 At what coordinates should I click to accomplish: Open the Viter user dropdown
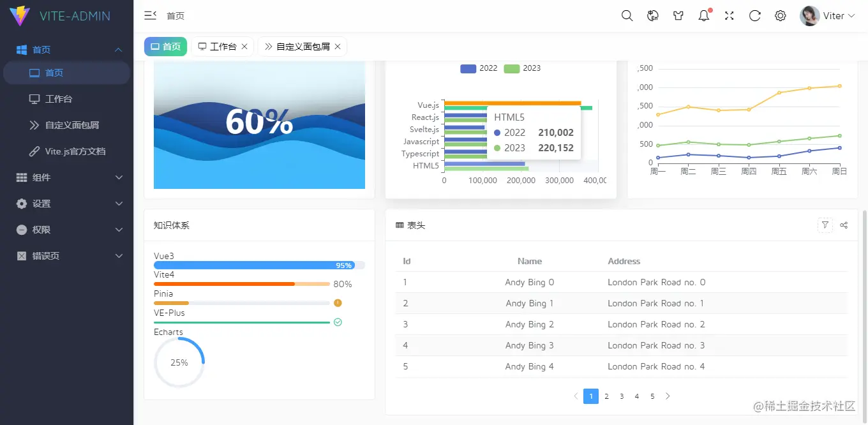(828, 15)
